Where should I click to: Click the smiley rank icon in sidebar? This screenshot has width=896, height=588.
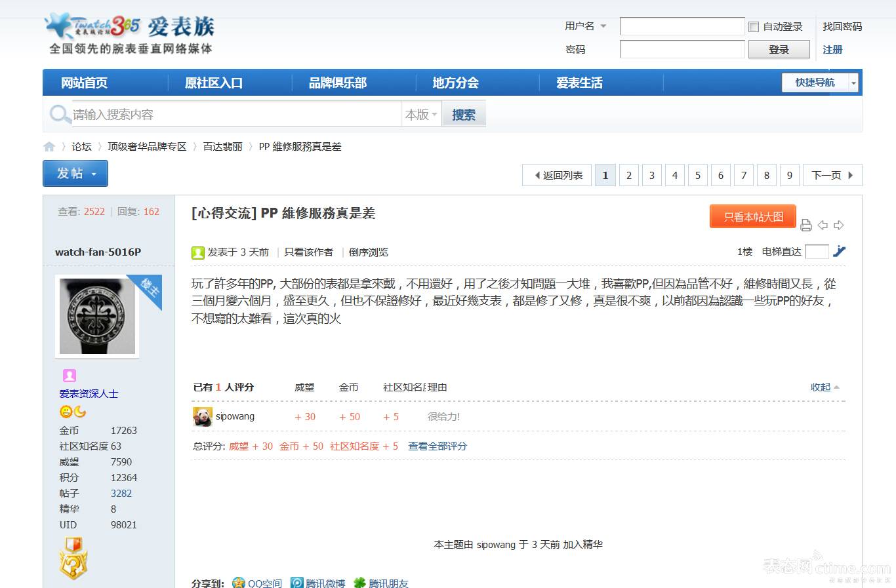66,412
